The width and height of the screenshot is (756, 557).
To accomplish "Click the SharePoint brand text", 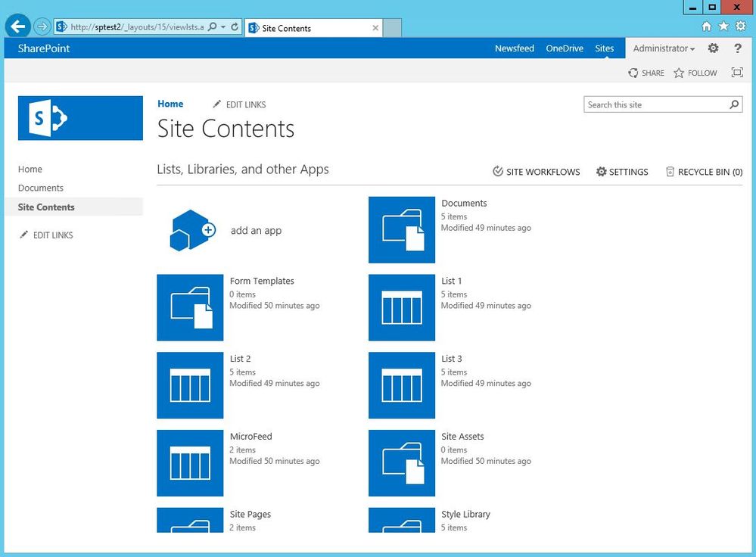I will pos(44,48).
